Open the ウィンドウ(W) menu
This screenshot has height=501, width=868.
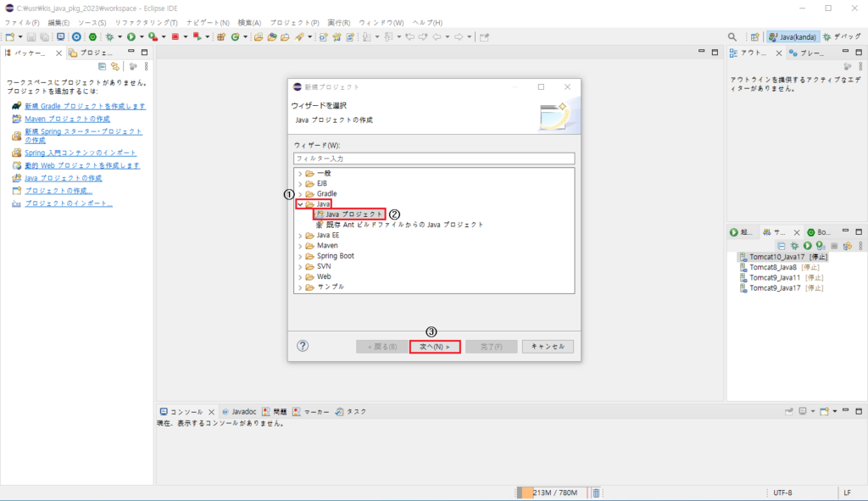coord(381,23)
